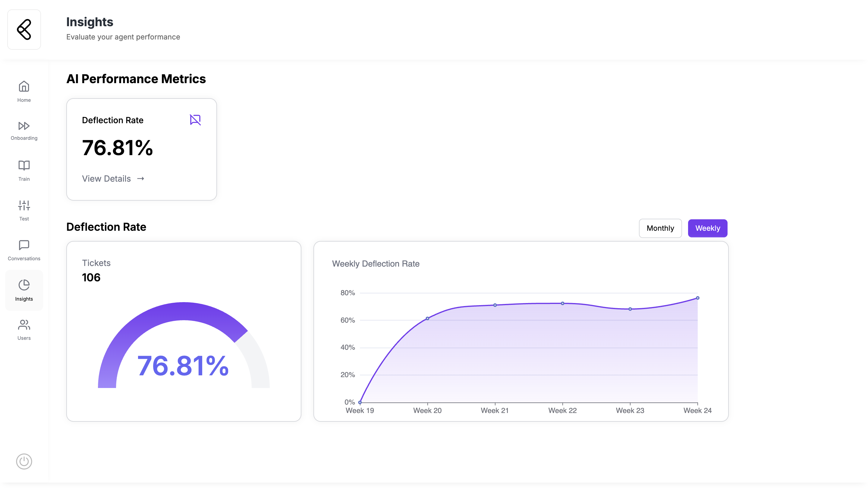Click the View Details link
The image size is (868, 488).
[106, 179]
